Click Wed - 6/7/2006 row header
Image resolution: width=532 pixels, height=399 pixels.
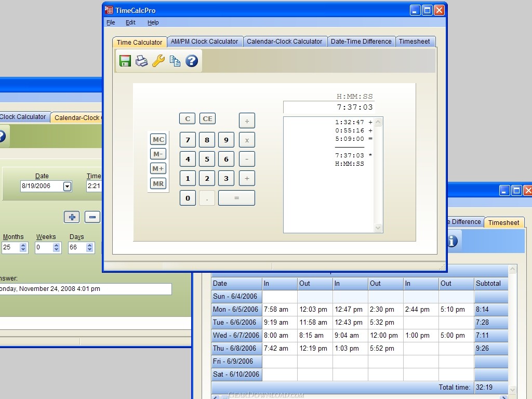(x=236, y=336)
